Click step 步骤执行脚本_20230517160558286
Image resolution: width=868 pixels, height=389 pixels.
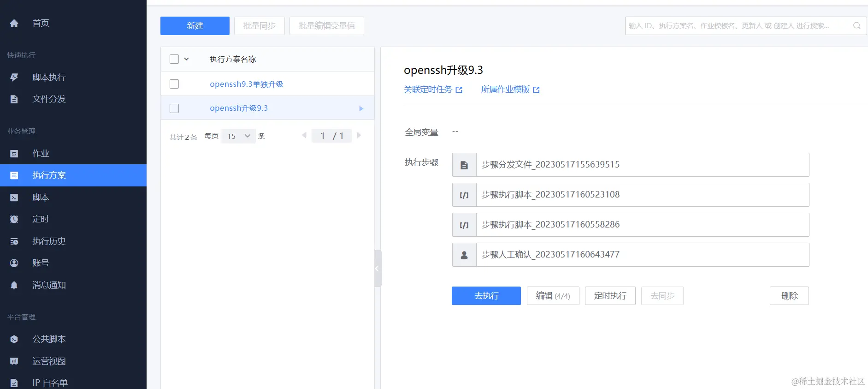pyautogui.click(x=631, y=225)
